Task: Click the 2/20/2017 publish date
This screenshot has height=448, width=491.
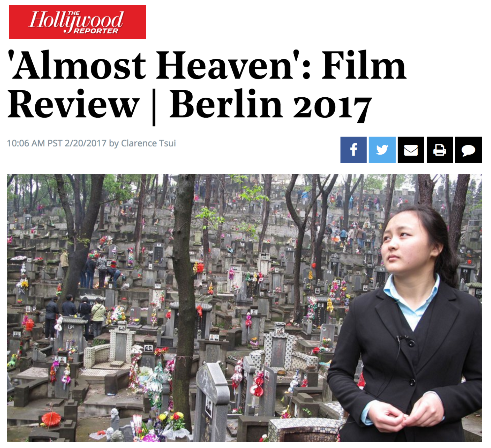Action: (85, 144)
